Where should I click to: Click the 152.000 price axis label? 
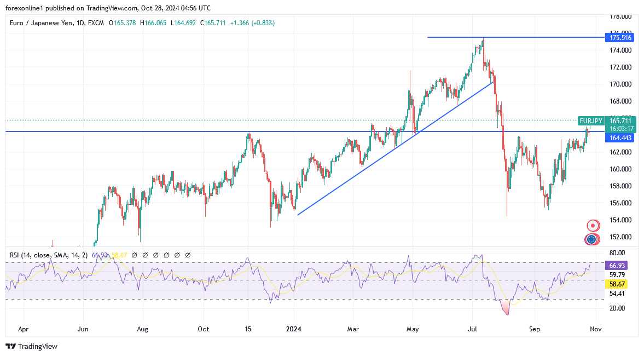(x=620, y=237)
